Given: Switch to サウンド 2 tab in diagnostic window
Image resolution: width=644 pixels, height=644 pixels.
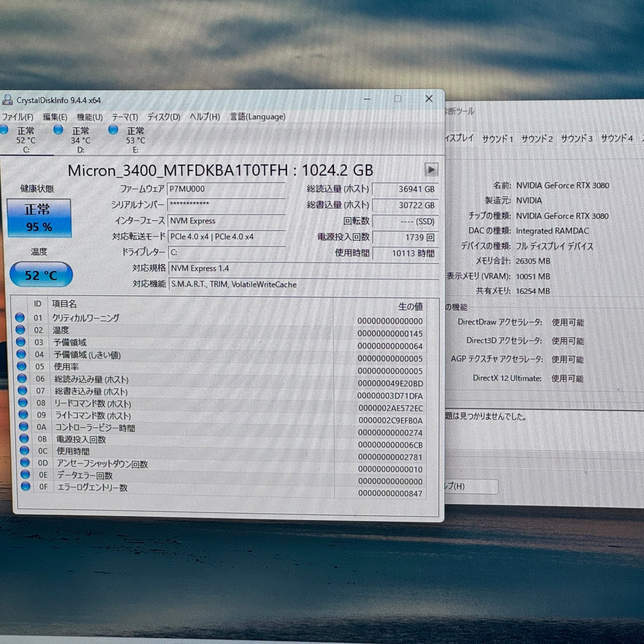Looking at the screenshot, I should pos(537,139).
